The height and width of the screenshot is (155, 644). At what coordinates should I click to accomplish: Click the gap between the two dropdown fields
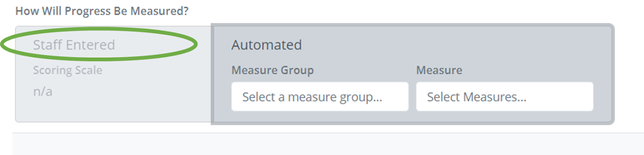coord(412,97)
